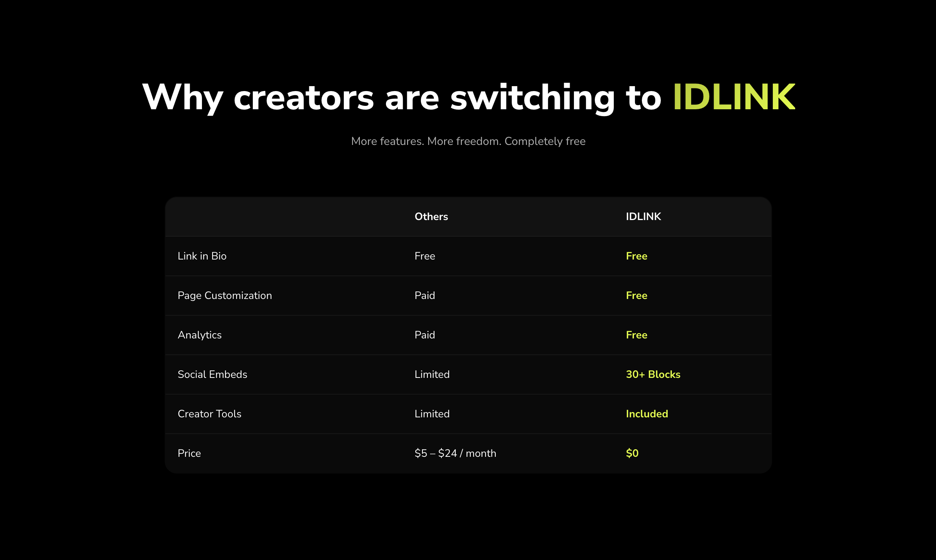
Task: Select the "Included" value in Creator Tools row
Action: pyautogui.click(x=647, y=414)
